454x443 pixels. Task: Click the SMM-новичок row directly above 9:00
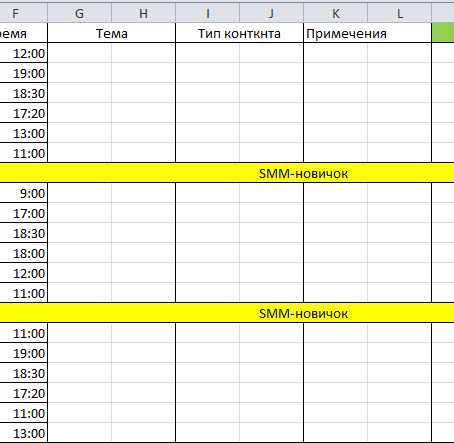(227, 173)
